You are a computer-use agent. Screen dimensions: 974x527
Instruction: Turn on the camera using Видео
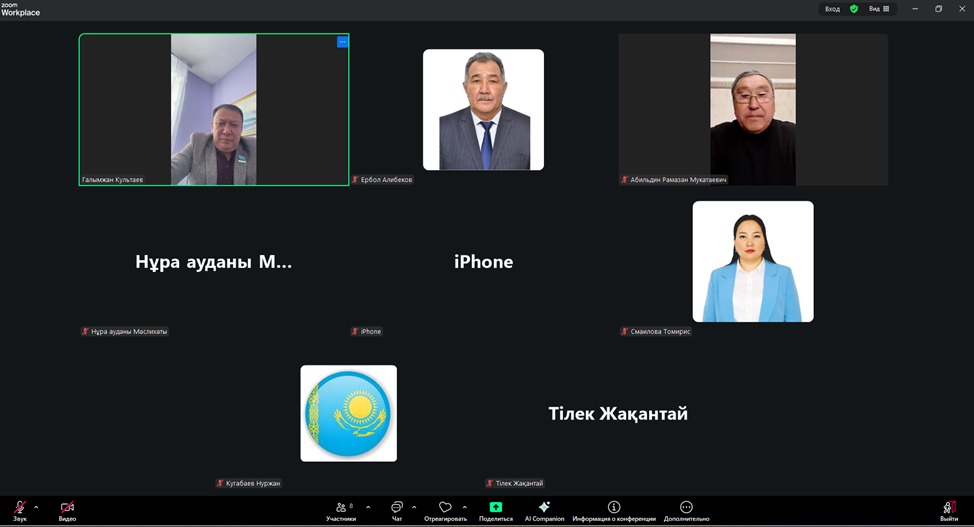(x=67, y=509)
